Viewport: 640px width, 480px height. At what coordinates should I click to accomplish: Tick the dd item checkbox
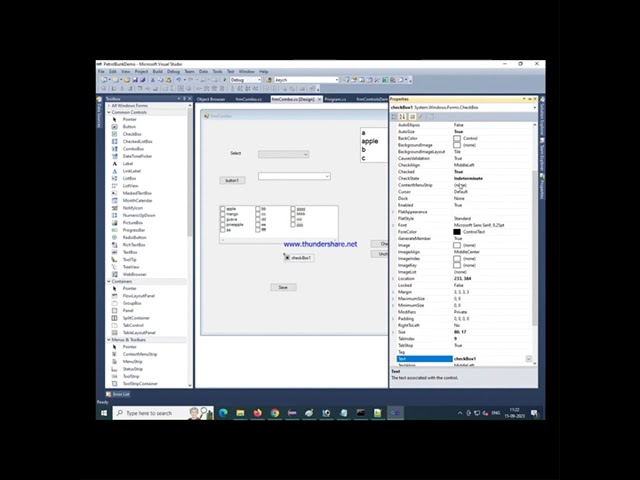point(258,219)
